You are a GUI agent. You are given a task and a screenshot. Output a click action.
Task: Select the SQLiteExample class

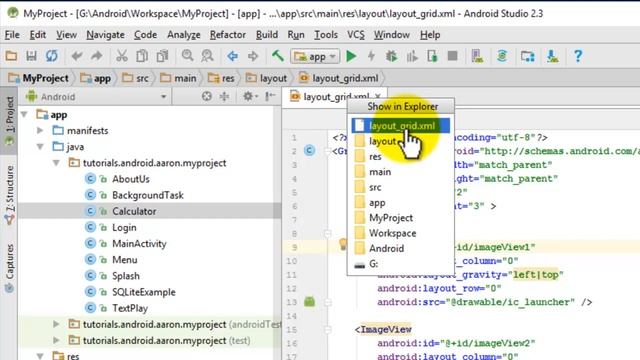(x=144, y=292)
